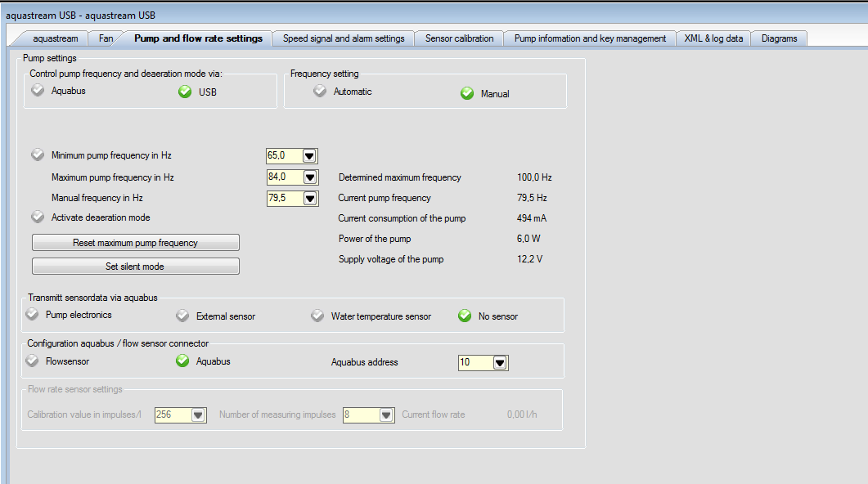Screen dimensions: 868x484
Task: Open maximum pump frequency dropdown arrow
Action: click(310, 177)
